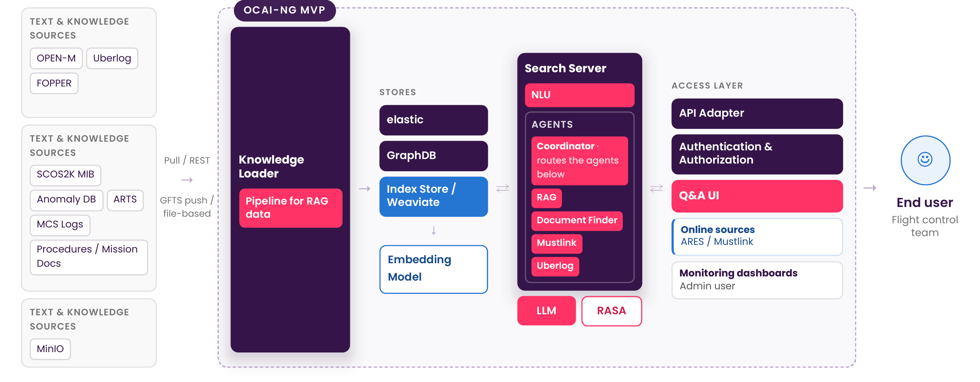Image resolution: width=980 pixels, height=382 pixels.
Task: Click Procedures / Mission Docs chip
Action: pos(89,257)
